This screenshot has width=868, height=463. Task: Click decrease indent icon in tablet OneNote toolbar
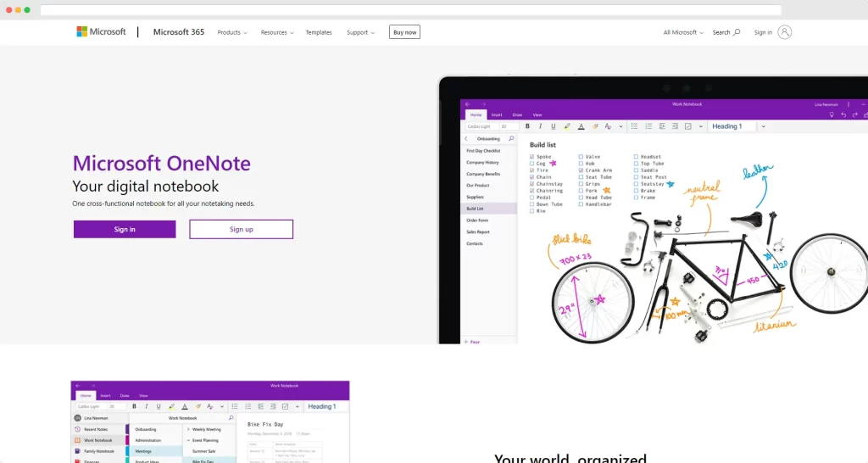pyautogui.click(x=662, y=126)
